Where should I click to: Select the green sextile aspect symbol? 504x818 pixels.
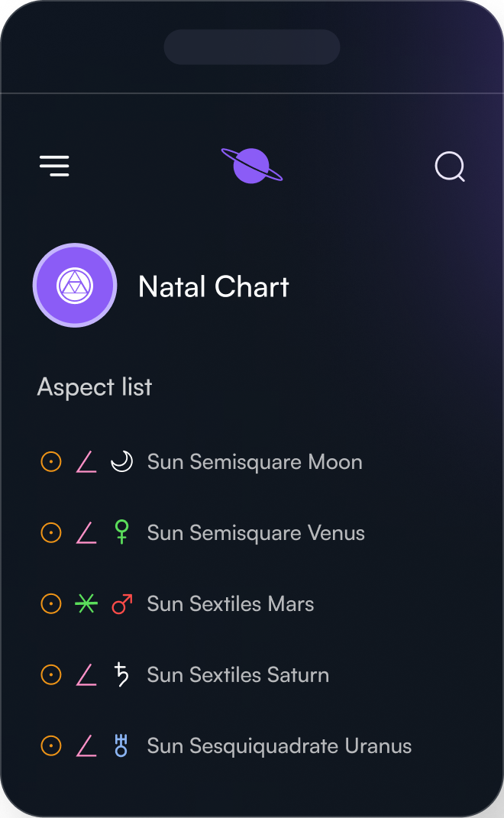click(86, 603)
